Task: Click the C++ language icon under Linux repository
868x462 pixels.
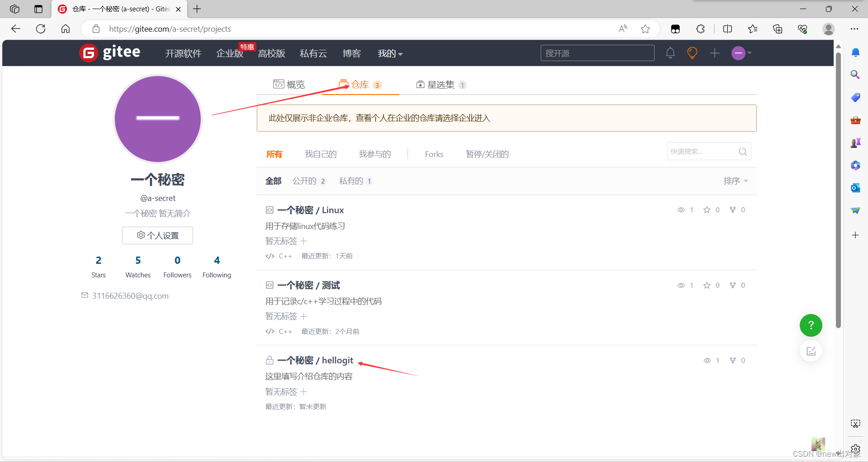Action: pyautogui.click(x=269, y=256)
